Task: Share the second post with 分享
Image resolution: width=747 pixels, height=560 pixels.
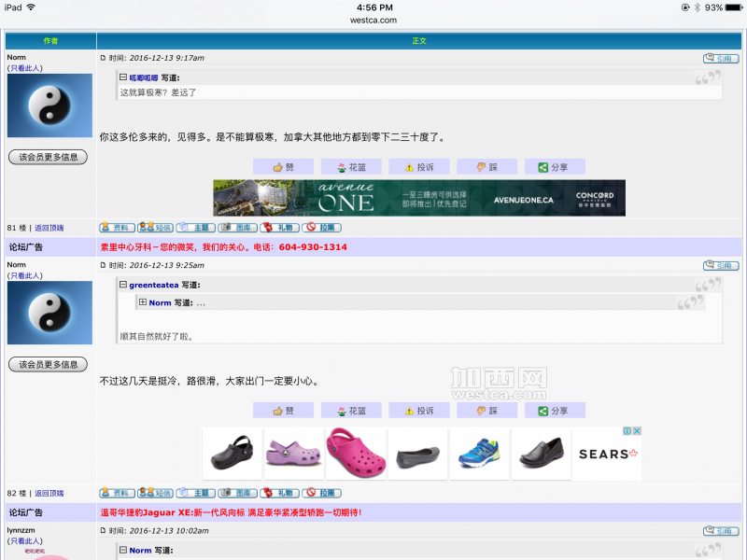Action: pyautogui.click(x=554, y=411)
